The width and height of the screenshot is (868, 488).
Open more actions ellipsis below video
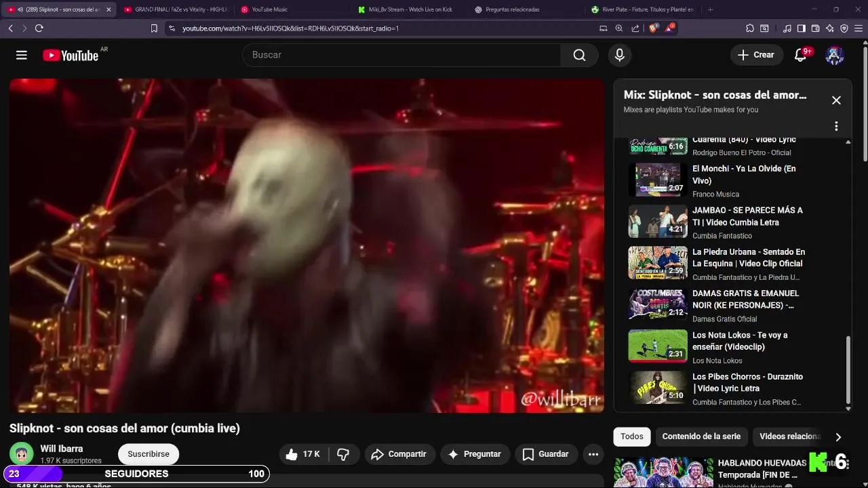pos(593,454)
